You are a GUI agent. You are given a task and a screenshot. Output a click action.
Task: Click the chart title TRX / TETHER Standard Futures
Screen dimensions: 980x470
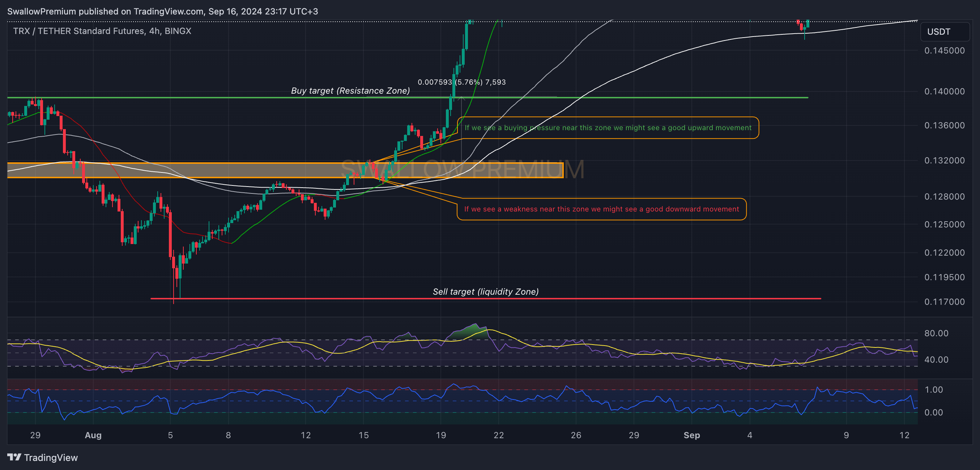pyautogui.click(x=102, y=31)
